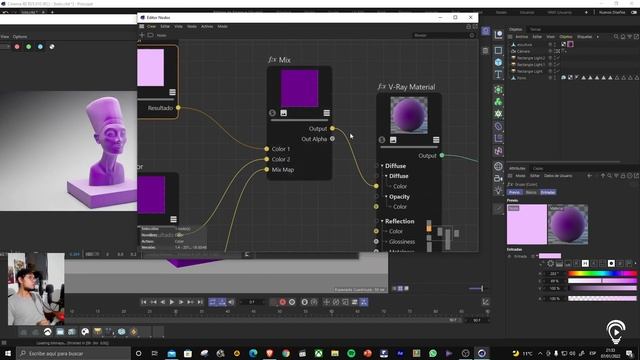The image size is (640, 360).
Task: Click the add node plus icon in Node Editor
Action: (x=142, y=35)
